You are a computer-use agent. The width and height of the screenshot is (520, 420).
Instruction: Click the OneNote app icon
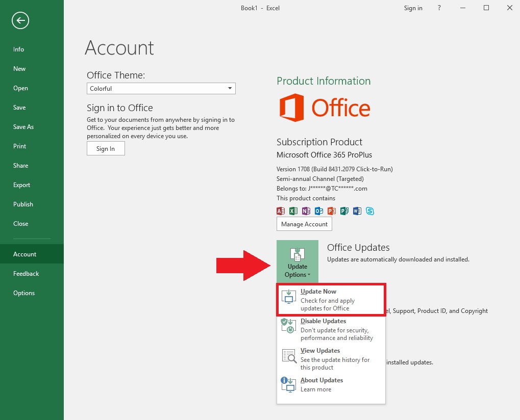pos(306,211)
